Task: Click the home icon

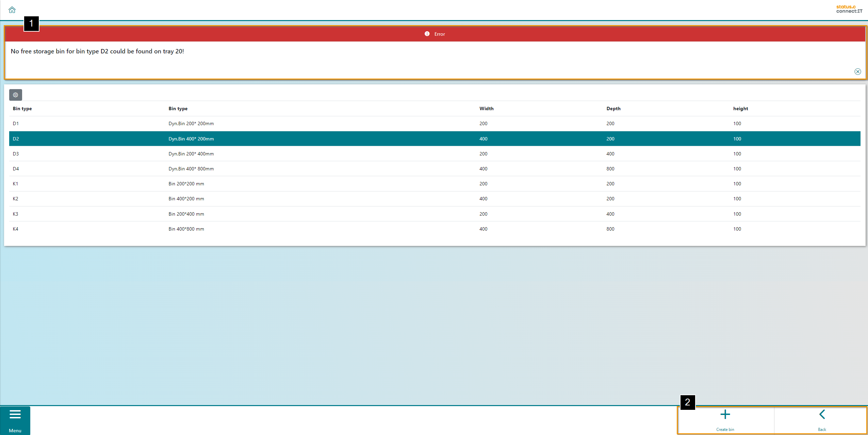Action: tap(12, 10)
